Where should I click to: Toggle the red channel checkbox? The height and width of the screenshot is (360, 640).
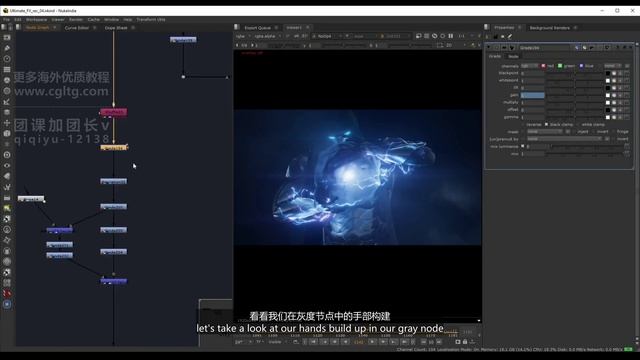(x=543, y=66)
